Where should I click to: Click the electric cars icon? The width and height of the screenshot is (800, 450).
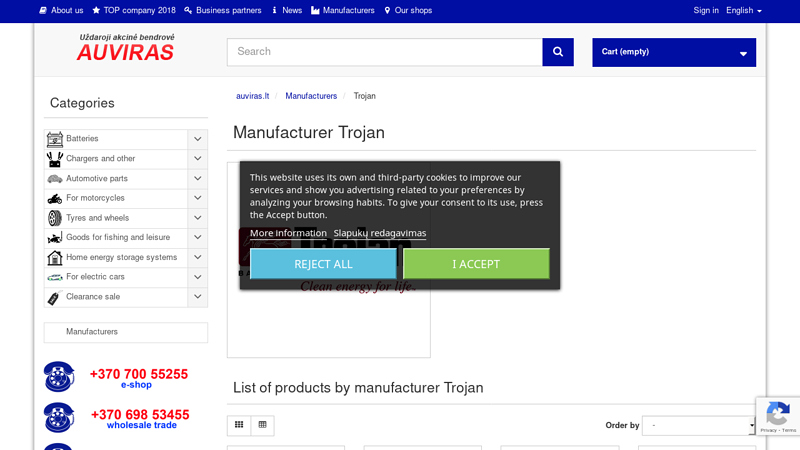click(x=55, y=277)
